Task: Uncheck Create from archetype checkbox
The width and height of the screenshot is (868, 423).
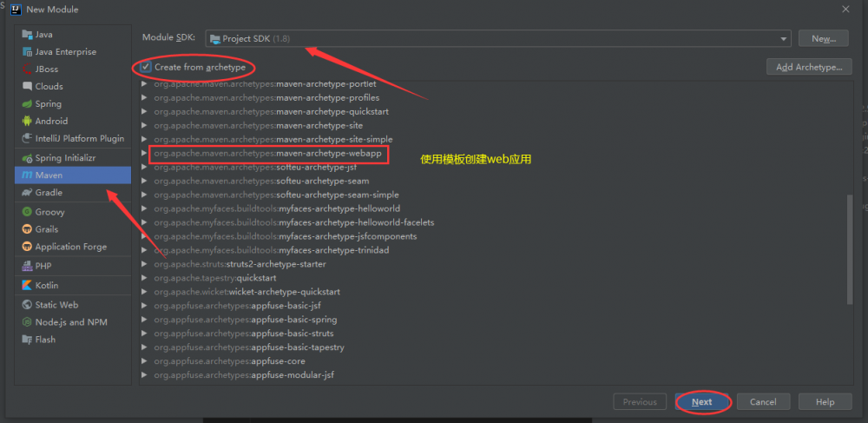Action: (146, 67)
